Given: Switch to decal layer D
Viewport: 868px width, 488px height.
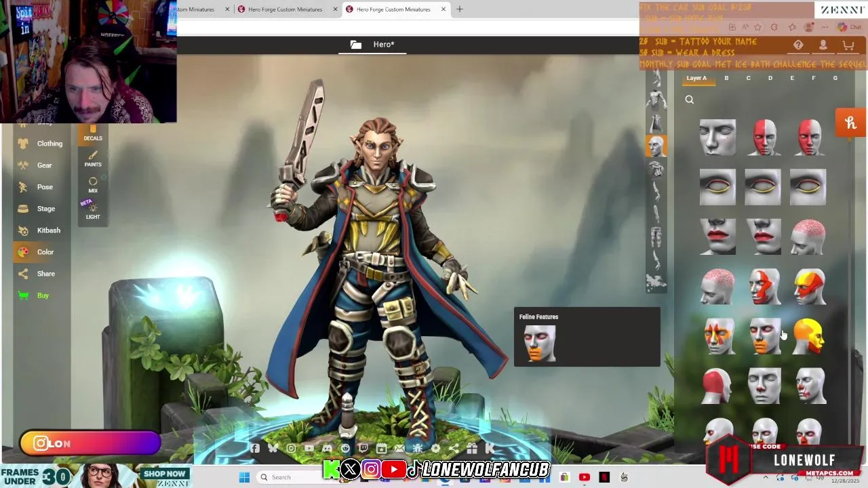Looking at the screenshot, I should pos(770,78).
